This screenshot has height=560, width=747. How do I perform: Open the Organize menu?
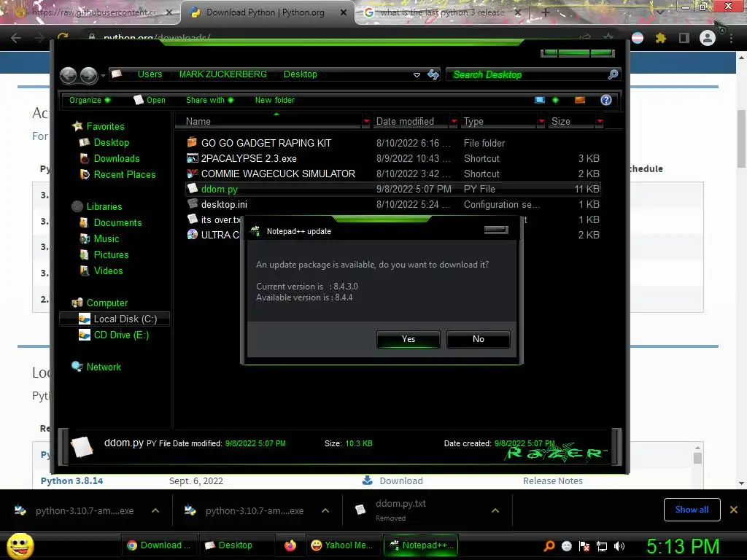pos(90,100)
